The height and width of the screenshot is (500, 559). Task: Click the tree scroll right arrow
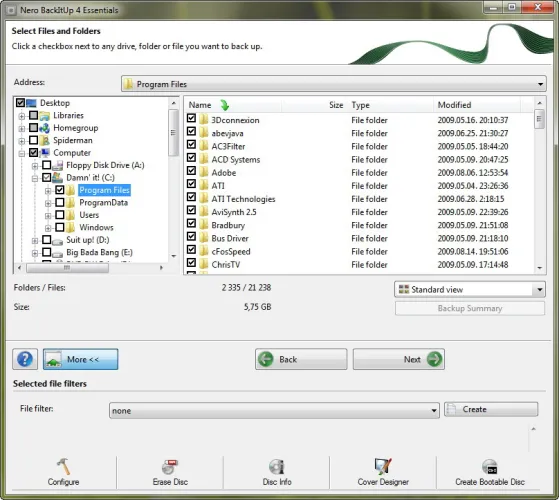[x=161, y=268]
